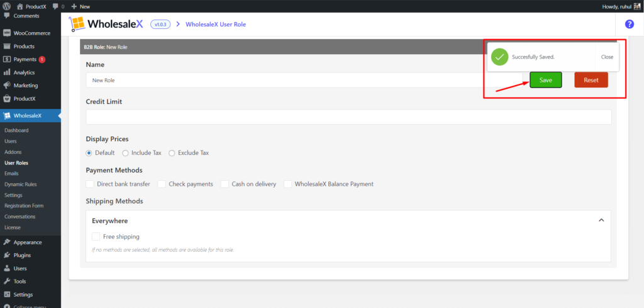Click the Comments sidebar icon
Screen dimensions: 644x308
[6, 16]
